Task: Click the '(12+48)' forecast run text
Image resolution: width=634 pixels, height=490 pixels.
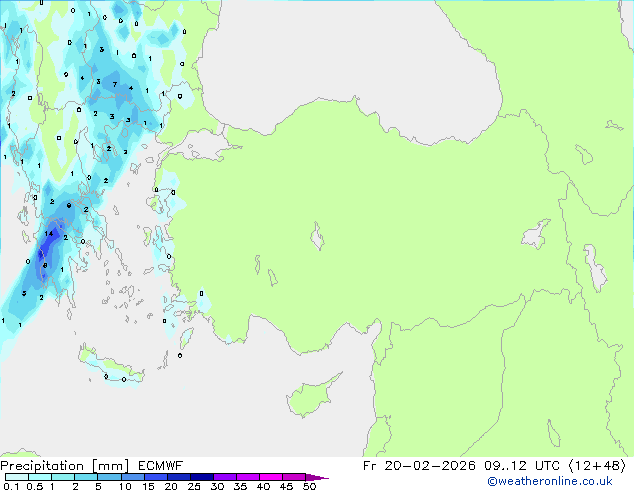Action: pos(597,466)
